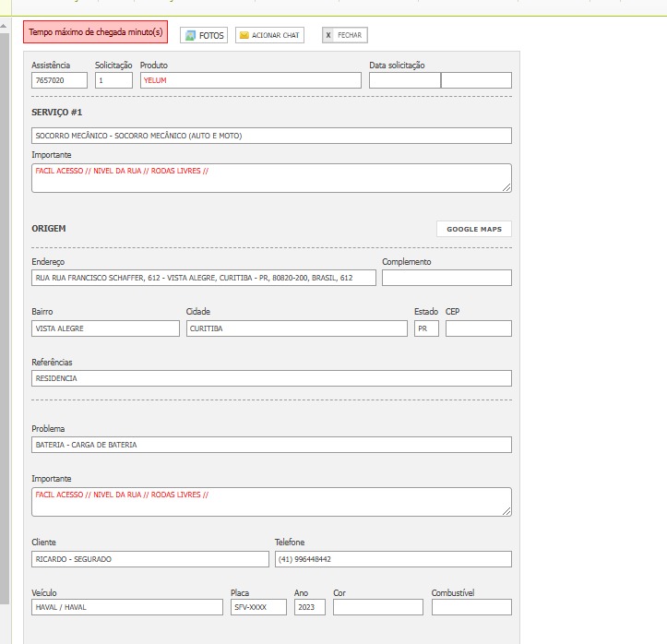Select the Estado field showing PR

426,328
